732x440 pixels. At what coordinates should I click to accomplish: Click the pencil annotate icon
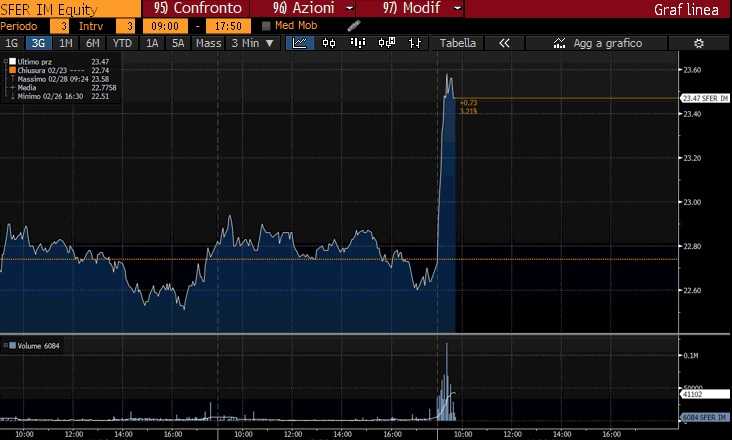[x=354, y=26]
